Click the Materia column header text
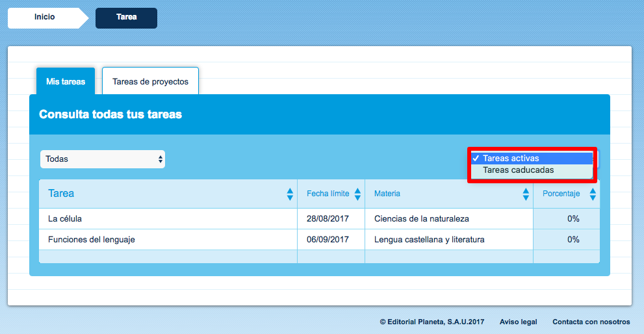The image size is (644, 334). pos(387,194)
